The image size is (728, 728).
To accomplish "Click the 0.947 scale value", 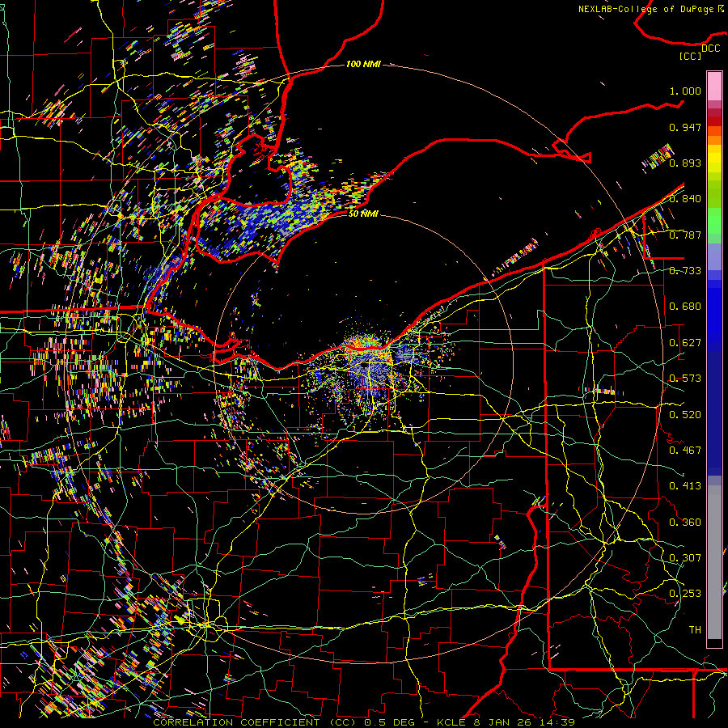I will tap(685, 127).
